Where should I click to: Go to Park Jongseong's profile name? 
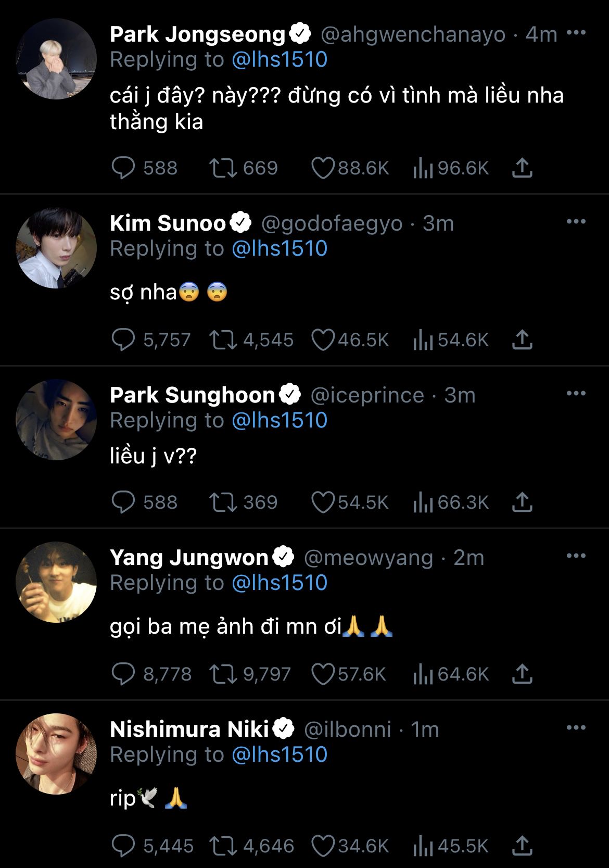198,34
